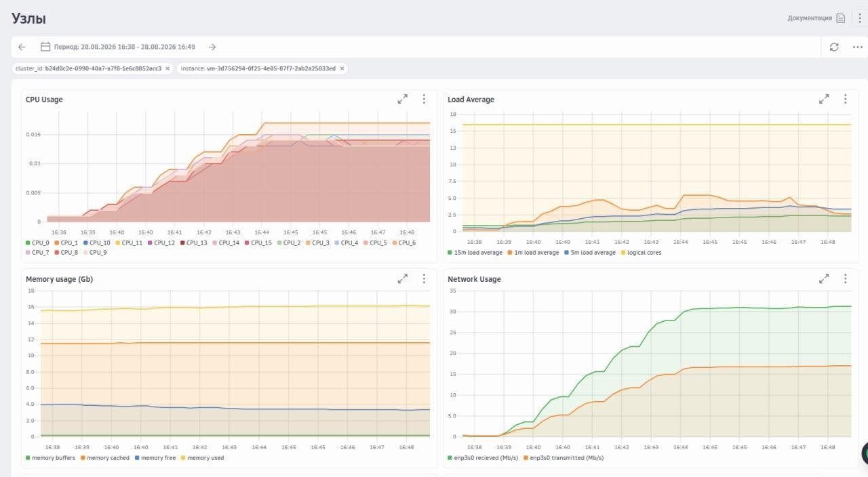868x477 pixels.
Task: Click the instance filter chip label
Action: [258, 68]
